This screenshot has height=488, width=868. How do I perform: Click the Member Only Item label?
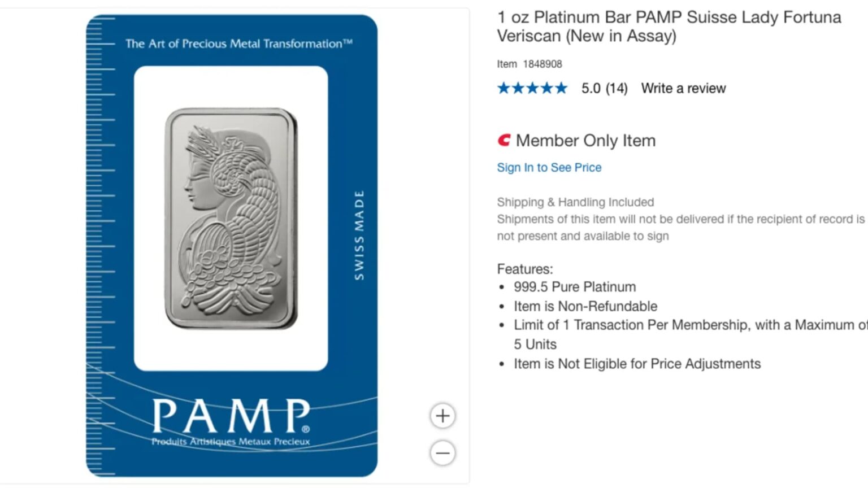[585, 141]
